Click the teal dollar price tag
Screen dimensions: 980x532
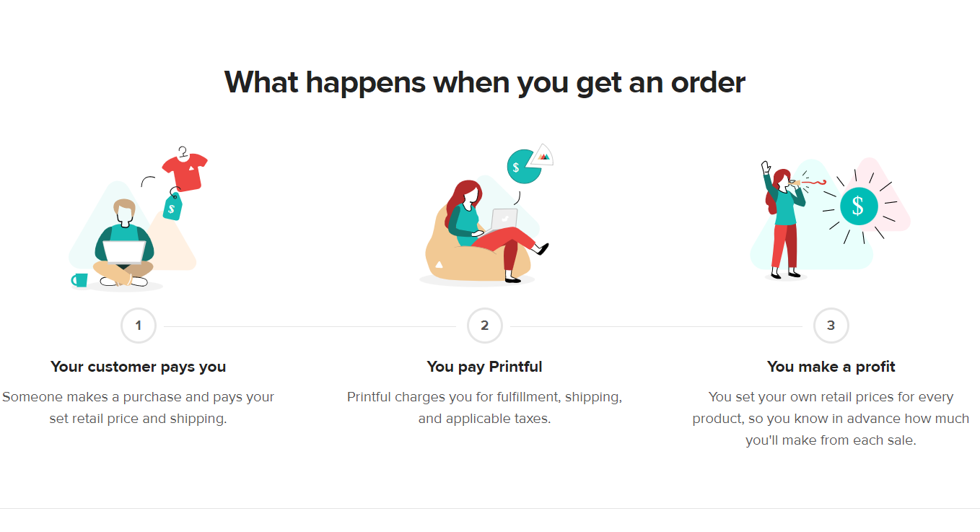click(x=173, y=206)
